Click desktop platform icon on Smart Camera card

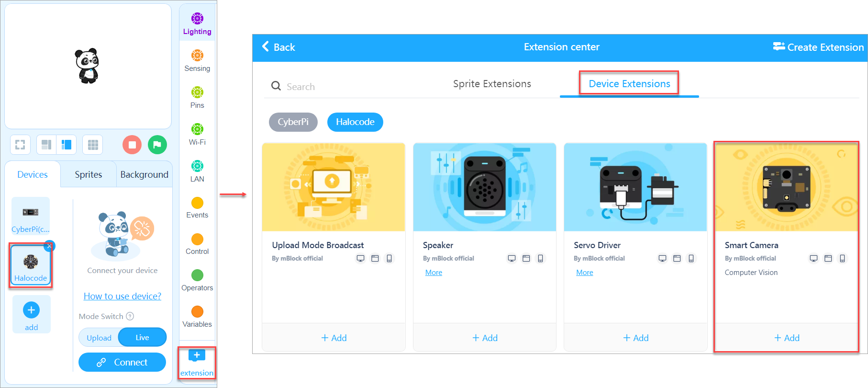pos(813,259)
